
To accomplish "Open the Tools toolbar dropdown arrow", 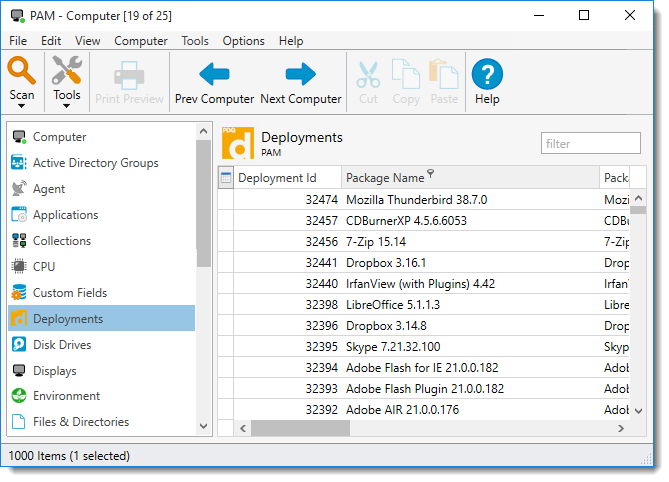I will click(x=67, y=106).
